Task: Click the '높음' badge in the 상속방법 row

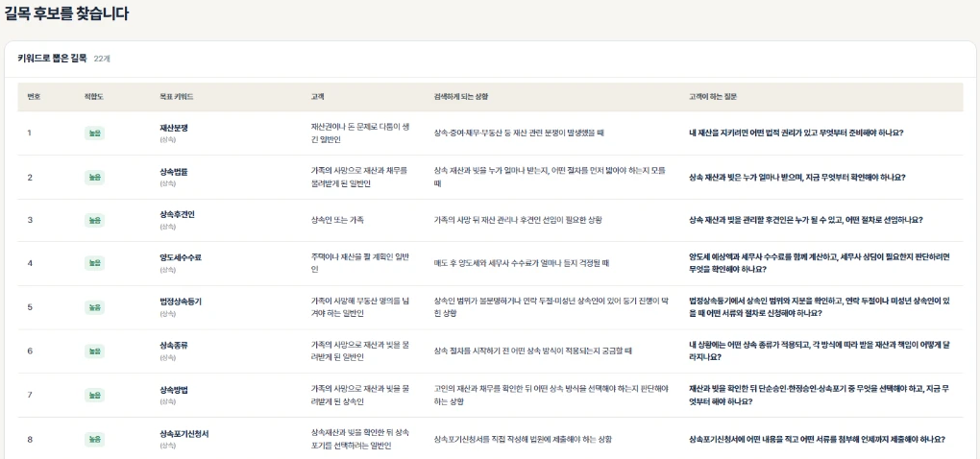Action: (x=94, y=396)
